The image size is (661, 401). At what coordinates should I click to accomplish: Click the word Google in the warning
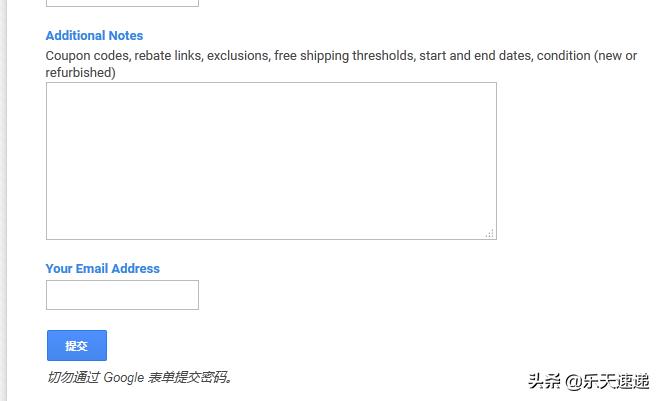pos(124,377)
